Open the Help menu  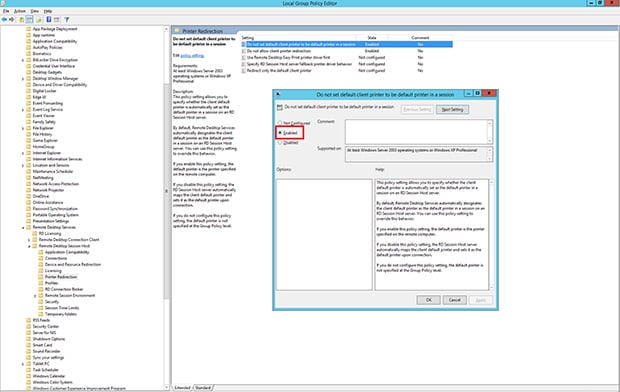click(48, 11)
